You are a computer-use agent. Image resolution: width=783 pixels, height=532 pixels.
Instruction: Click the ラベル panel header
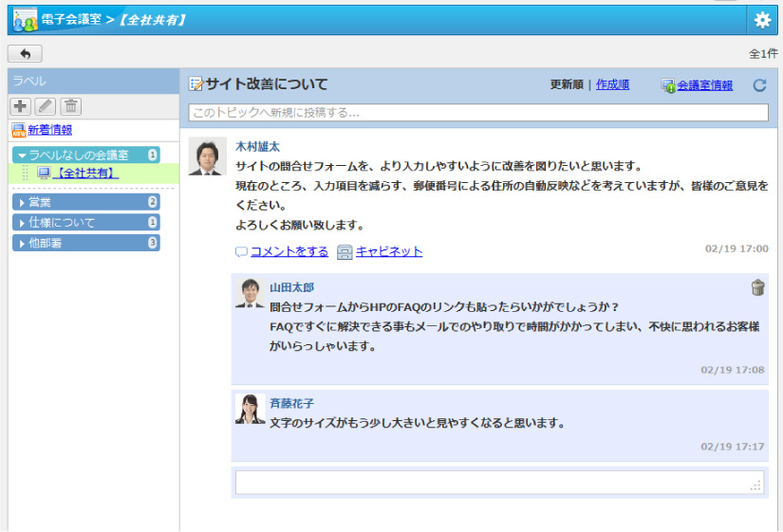tap(93, 81)
